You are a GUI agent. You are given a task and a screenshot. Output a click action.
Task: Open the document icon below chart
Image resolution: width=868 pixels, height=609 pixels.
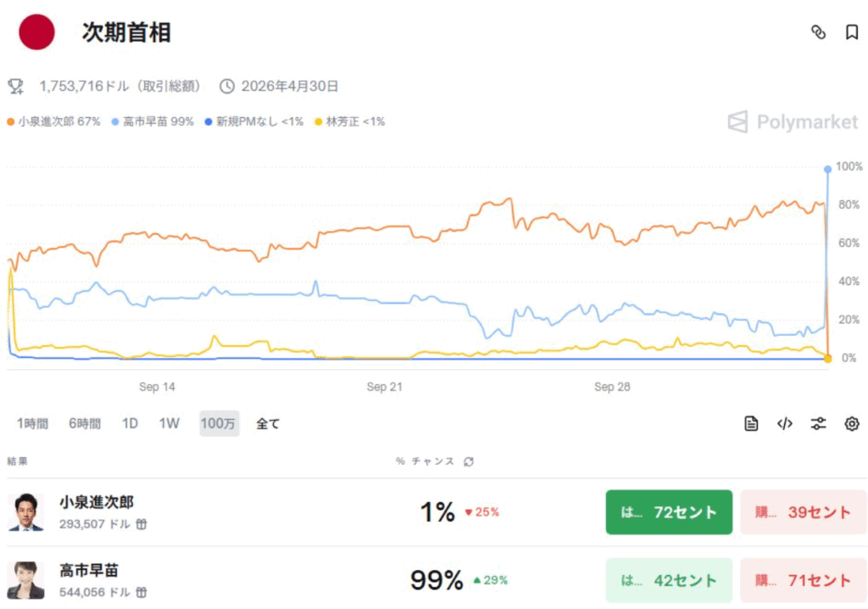point(751,424)
